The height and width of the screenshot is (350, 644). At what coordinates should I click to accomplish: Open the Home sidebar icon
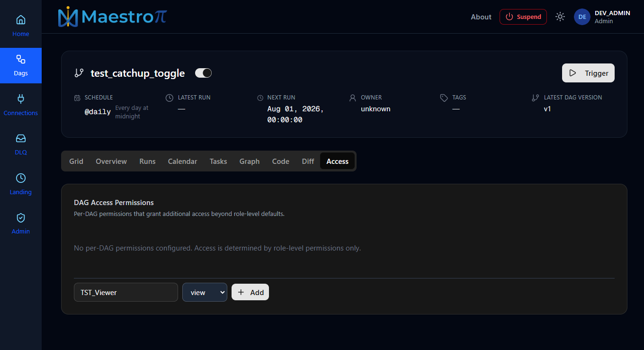pyautogui.click(x=21, y=20)
